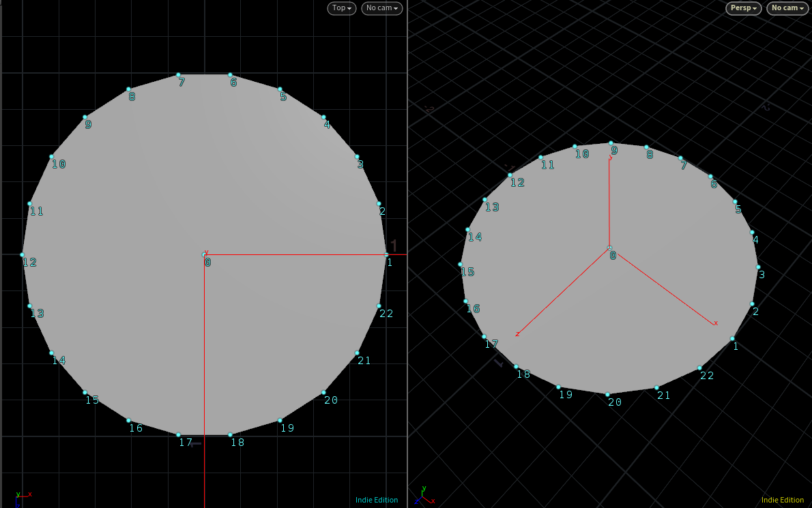Select point 15 in Top viewport
The height and width of the screenshot is (508, 812).
point(85,392)
